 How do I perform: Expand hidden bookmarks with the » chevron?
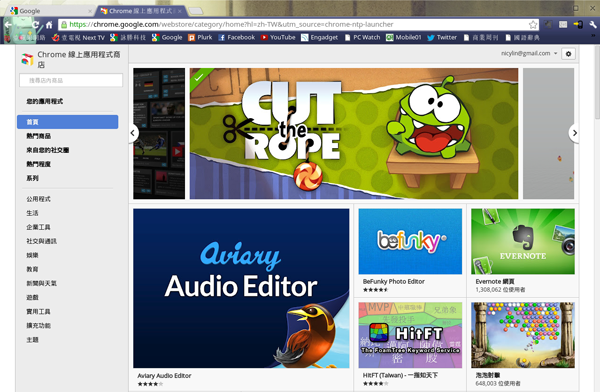pyautogui.click(x=593, y=36)
